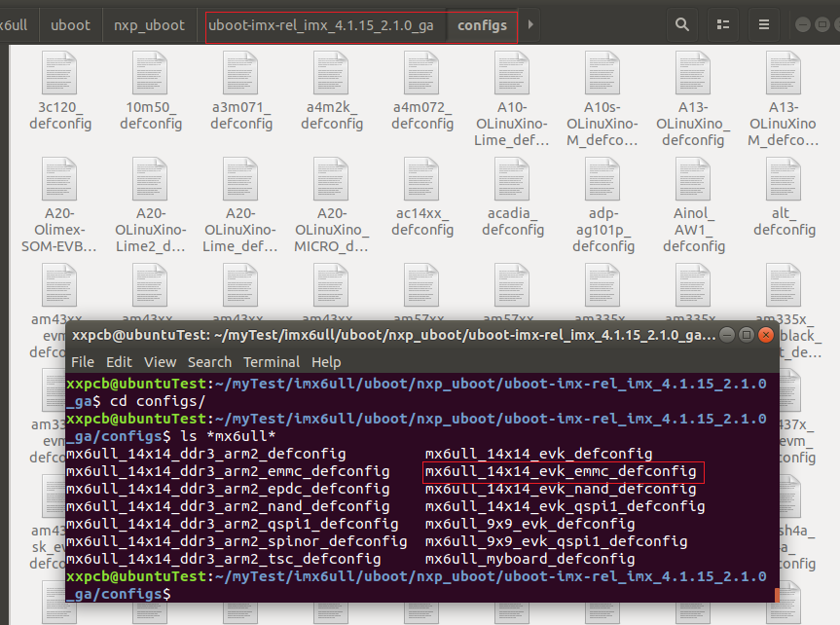Click mx6ull_9x9_evk_qspi1_defconfig in terminal
Viewport: 840px width, 625px height.
click(x=556, y=541)
